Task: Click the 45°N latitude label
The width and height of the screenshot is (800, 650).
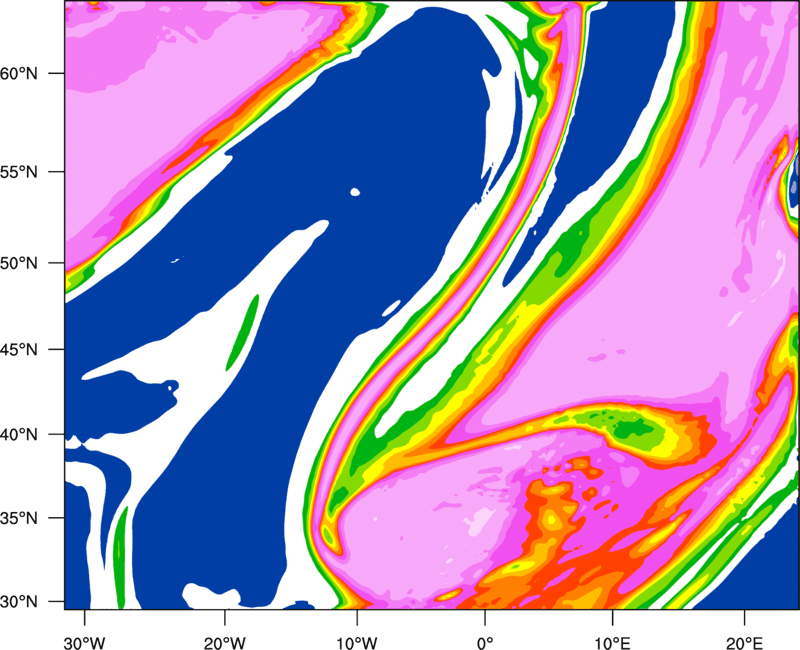Action: (x=19, y=350)
